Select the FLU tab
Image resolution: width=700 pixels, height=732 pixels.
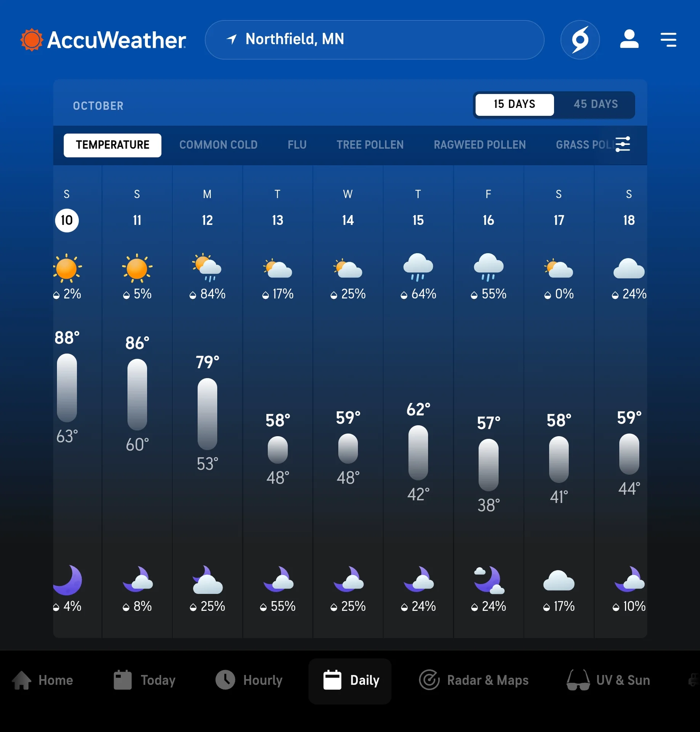tap(297, 145)
